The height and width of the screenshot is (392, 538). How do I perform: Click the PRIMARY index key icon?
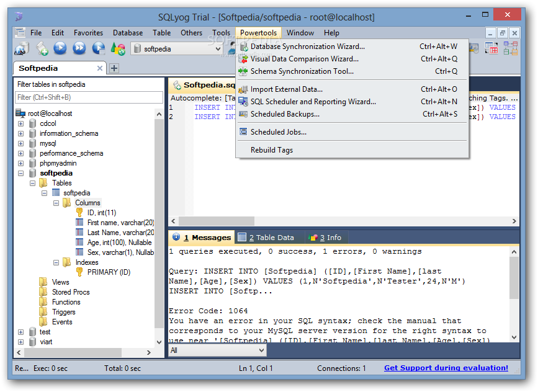coord(79,272)
